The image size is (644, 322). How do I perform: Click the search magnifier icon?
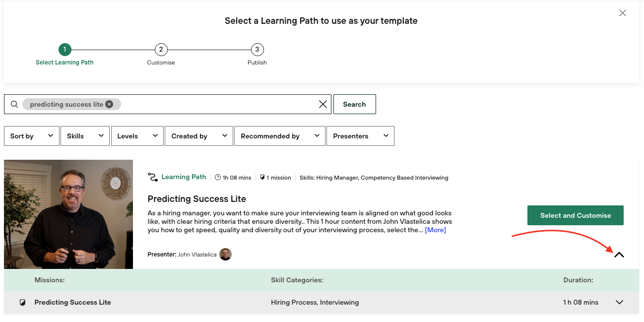[14, 104]
